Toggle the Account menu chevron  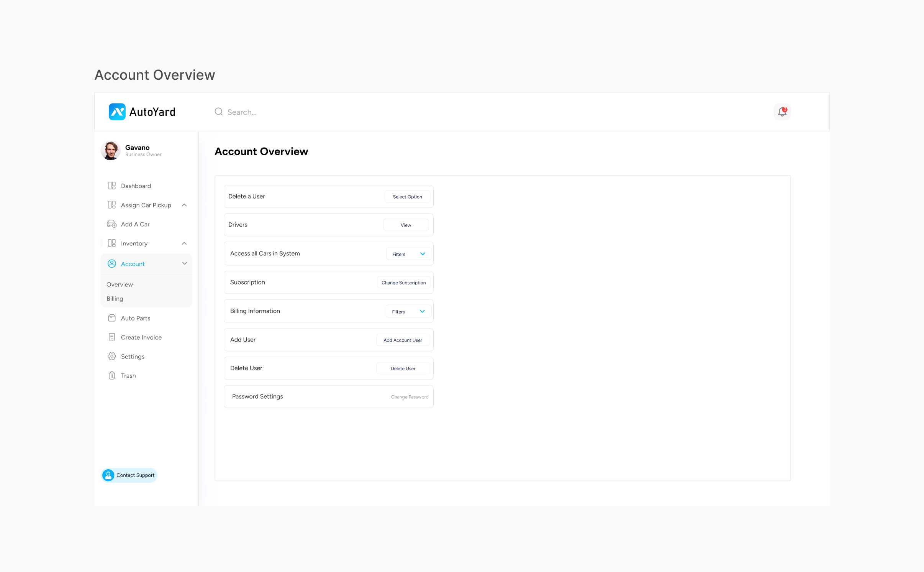click(x=184, y=263)
